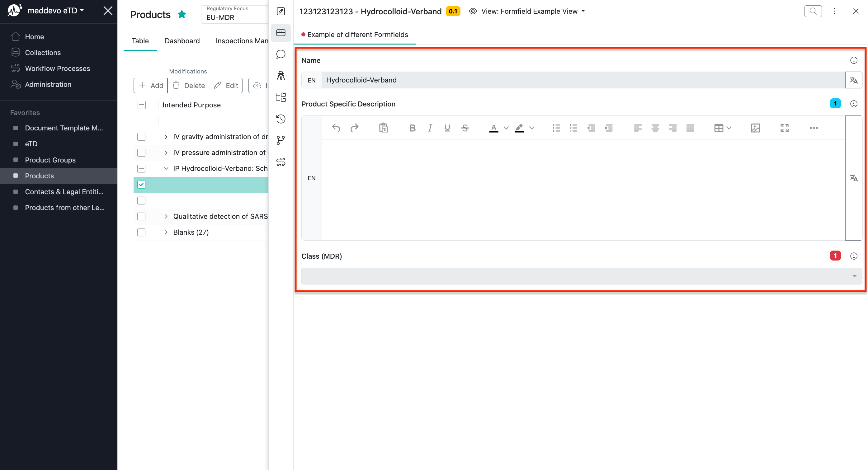Collapse IP Hydrocolloid-Verband group
This screenshot has width=868, height=470.
coord(166,168)
